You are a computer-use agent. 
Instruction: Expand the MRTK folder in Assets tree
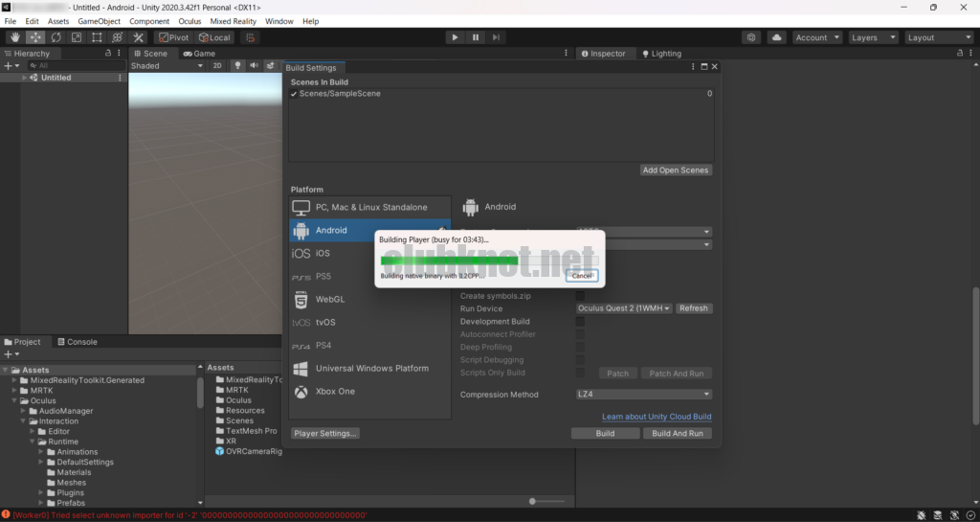(x=14, y=391)
